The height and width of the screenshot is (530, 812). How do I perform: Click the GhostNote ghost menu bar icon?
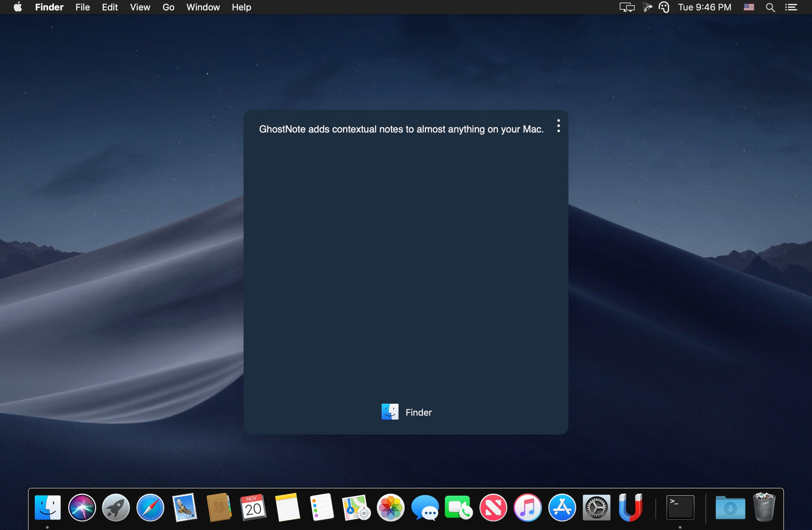664,7
